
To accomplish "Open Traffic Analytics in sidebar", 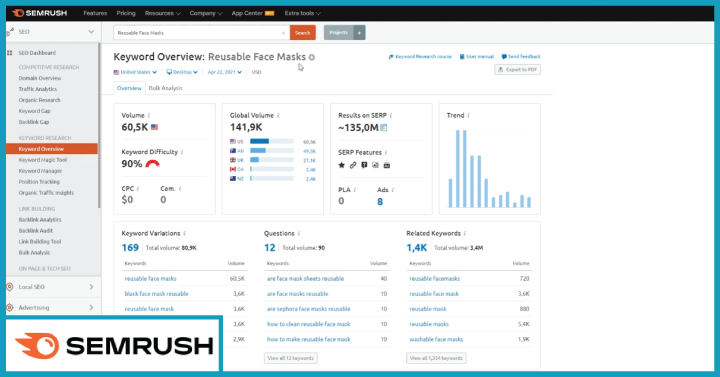I will point(38,89).
